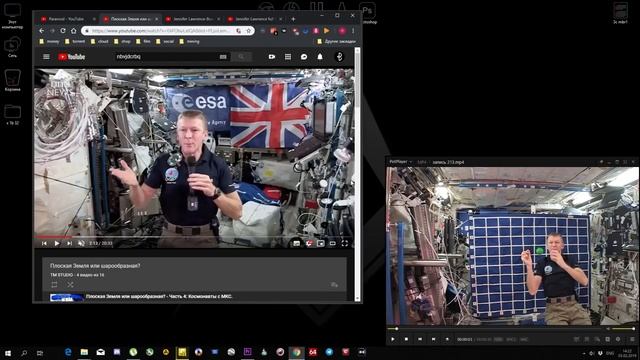The image size is (640, 360).
Task: Open PotPlayer settings gear icon
Action: 618,339
